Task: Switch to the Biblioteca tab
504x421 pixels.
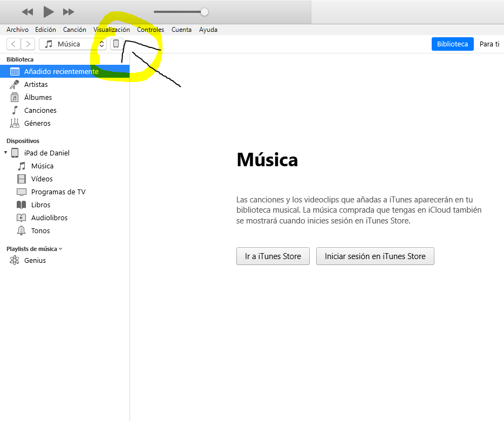Action: point(452,44)
